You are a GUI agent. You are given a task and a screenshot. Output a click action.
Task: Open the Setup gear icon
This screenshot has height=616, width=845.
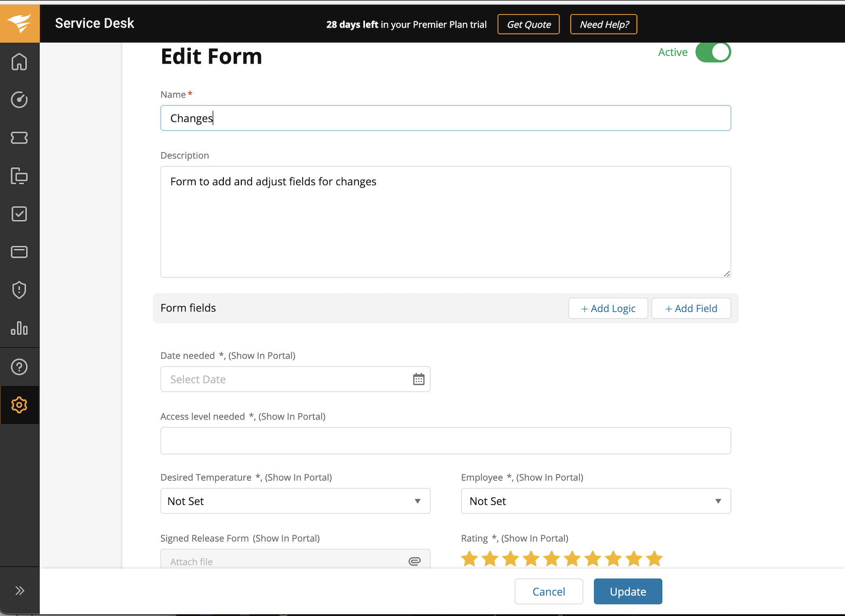(x=19, y=405)
